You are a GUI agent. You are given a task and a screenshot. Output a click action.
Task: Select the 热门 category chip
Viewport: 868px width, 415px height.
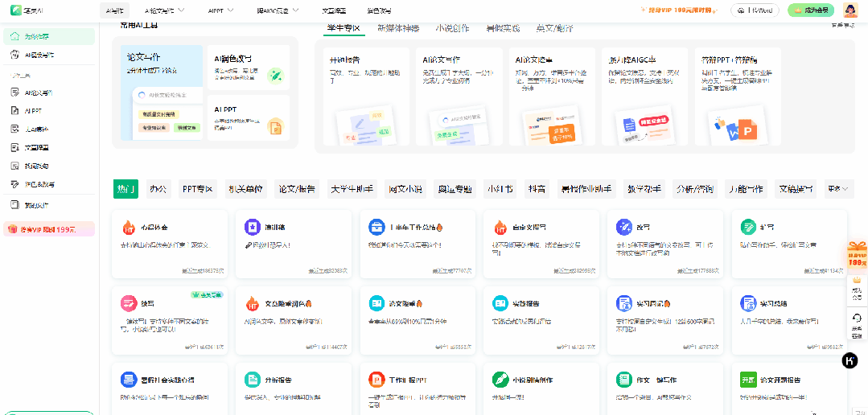point(126,189)
